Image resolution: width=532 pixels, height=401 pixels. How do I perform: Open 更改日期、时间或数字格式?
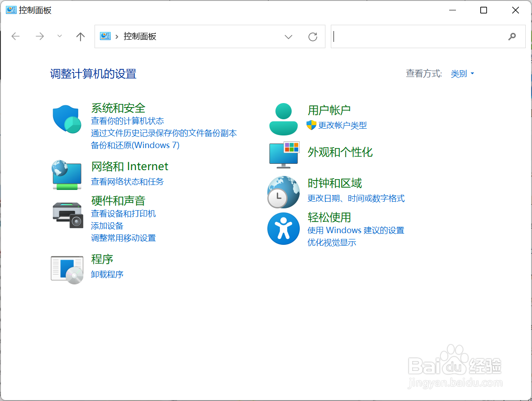click(x=356, y=198)
